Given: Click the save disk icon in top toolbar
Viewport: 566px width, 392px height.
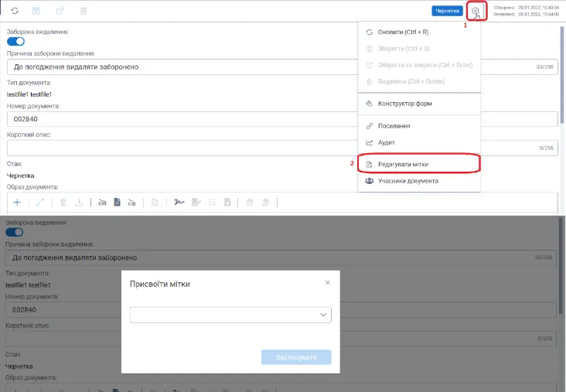Looking at the screenshot, I should pyautogui.click(x=36, y=11).
